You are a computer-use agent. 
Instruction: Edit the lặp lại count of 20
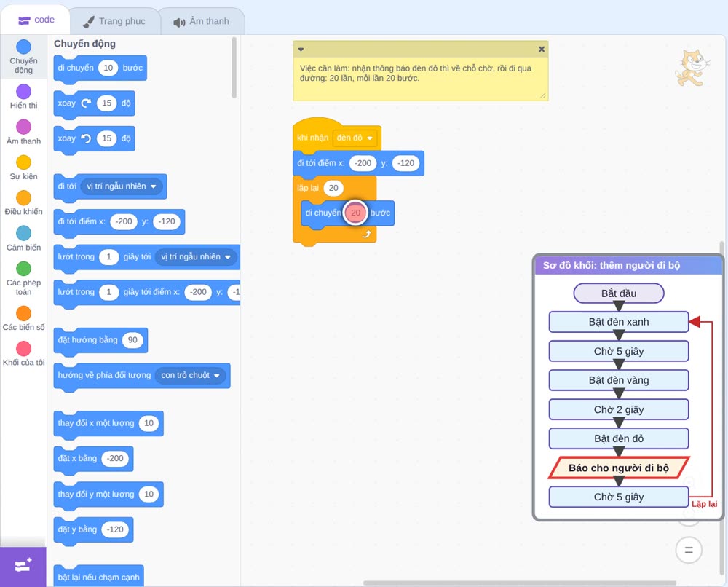point(333,188)
